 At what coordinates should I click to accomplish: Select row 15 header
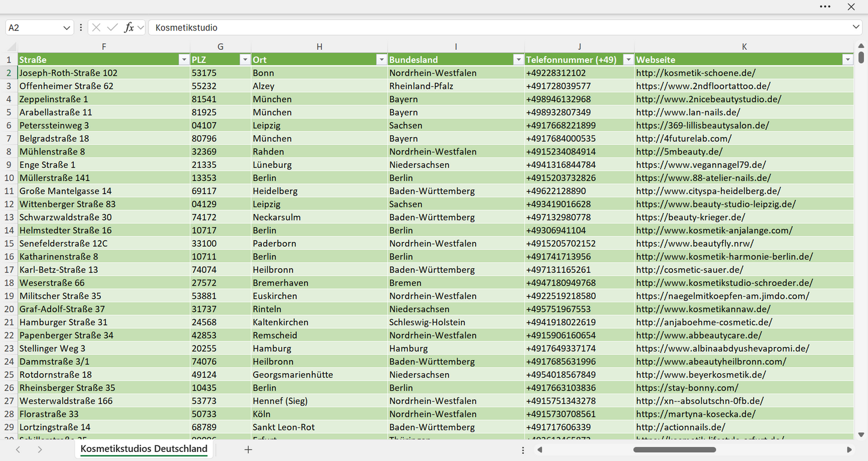pyautogui.click(x=9, y=243)
